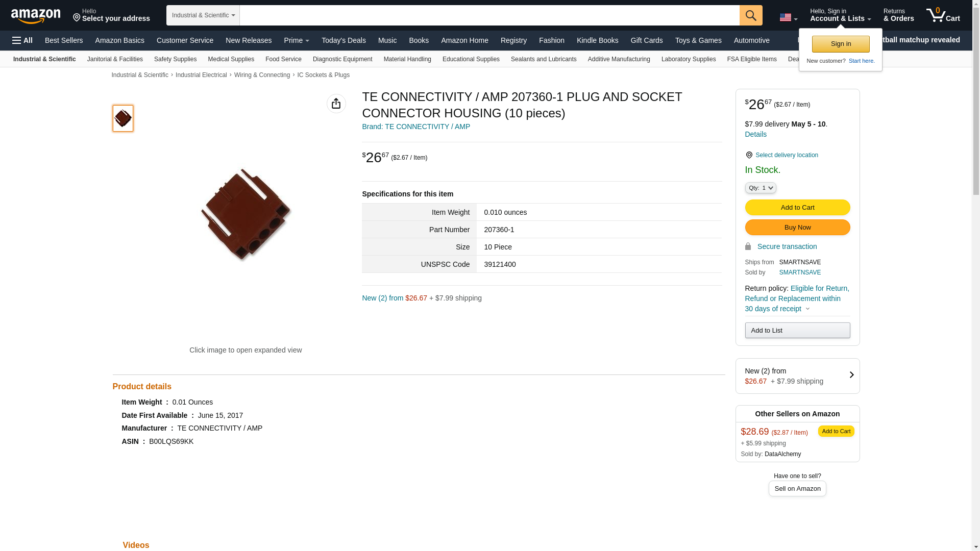Click the yellow Add to Cart button
Screen dimensions: 980x551
coord(797,208)
